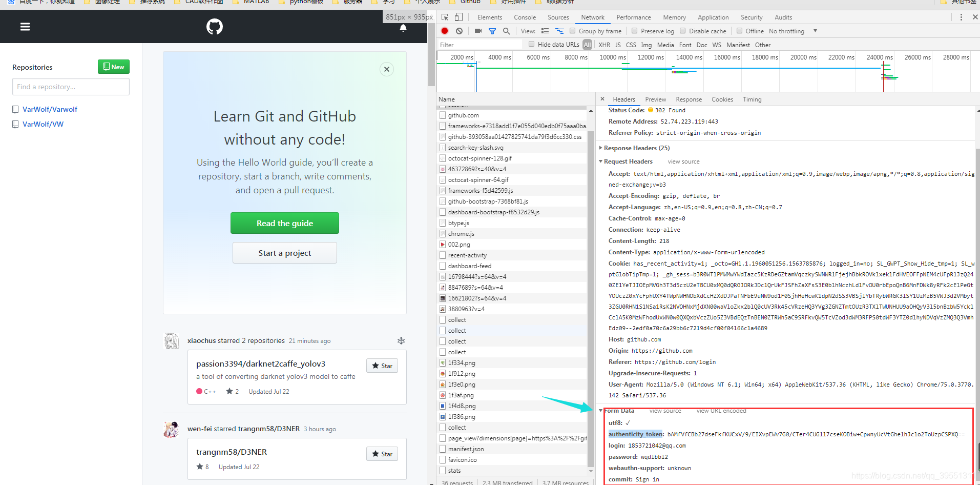Click the inspect element cursor icon
This screenshot has width=980, height=485.
tap(445, 17)
